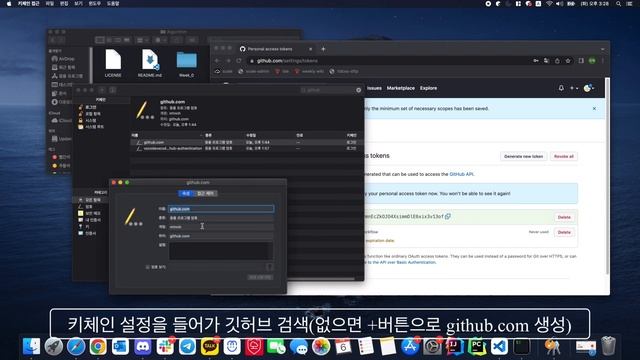The height and width of the screenshot is (360, 640).
Task: Select the hub-authentication keychain row
Action: [x=246, y=149]
